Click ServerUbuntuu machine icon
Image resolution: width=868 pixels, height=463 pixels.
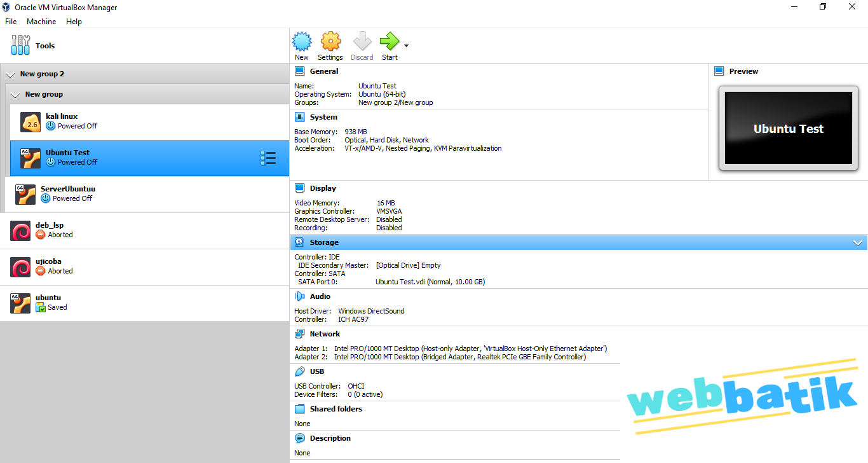tap(25, 195)
